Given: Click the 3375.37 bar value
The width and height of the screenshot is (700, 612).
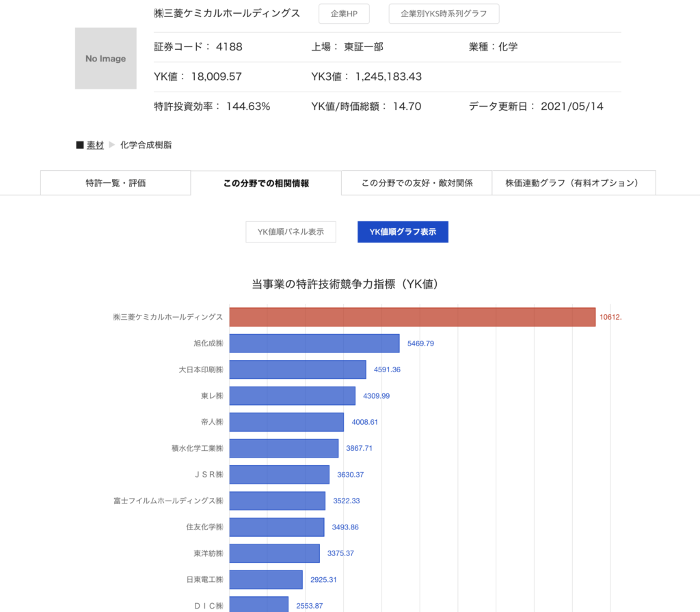Looking at the screenshot, I should pyautogui.click(x=340, y=553).
